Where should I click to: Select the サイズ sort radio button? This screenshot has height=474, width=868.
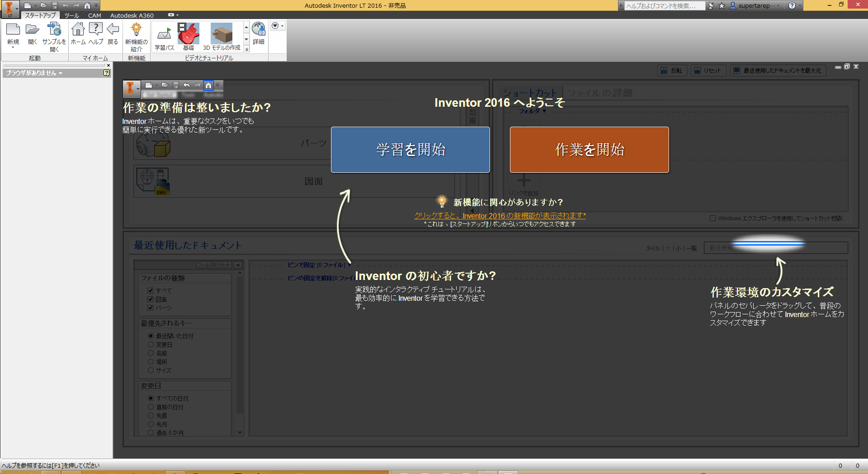(151, 370)
